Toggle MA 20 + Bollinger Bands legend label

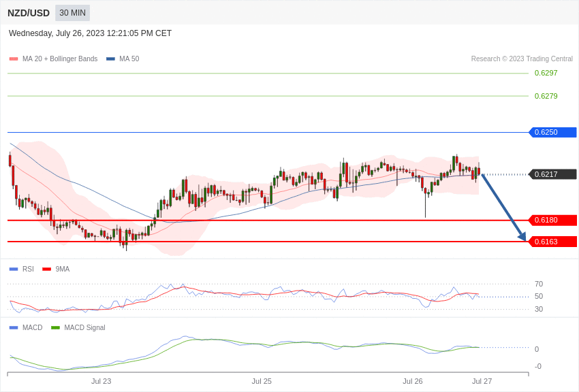[x=60, y=59]
